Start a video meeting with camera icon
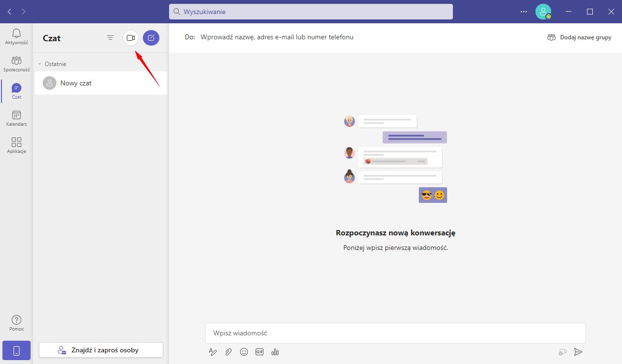622x364 pixels. [131, 38]
